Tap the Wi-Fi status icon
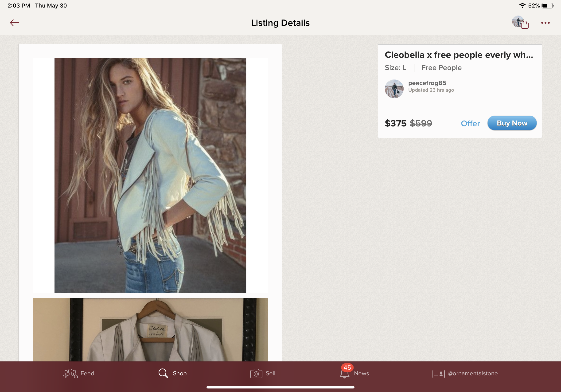561x392 pixels. pyautogui.click(x=522, y=6)
